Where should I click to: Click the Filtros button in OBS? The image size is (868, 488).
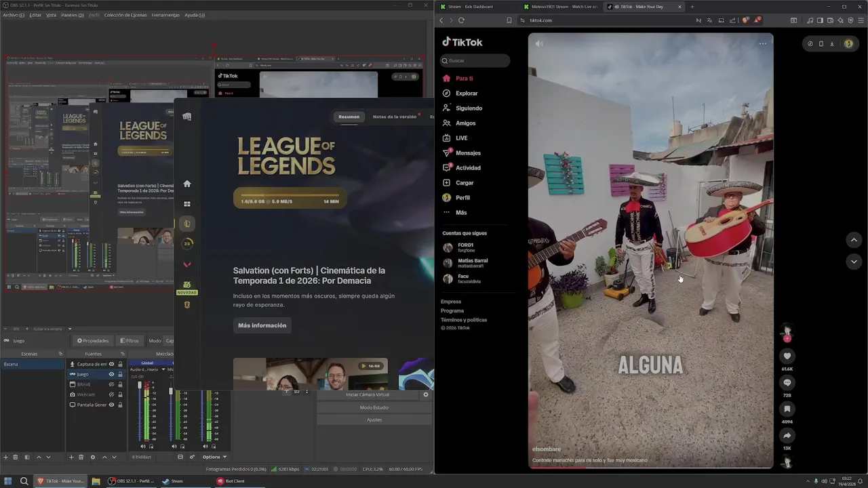point(130,341)
